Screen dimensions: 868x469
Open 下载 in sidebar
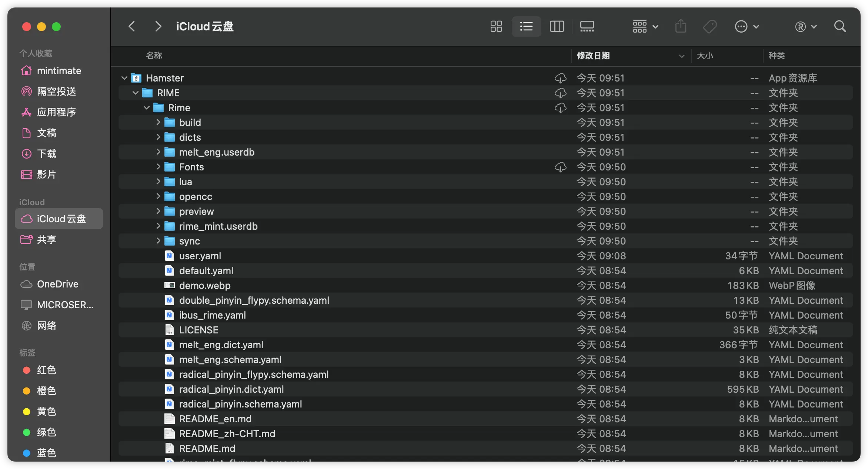pos(59,153)
